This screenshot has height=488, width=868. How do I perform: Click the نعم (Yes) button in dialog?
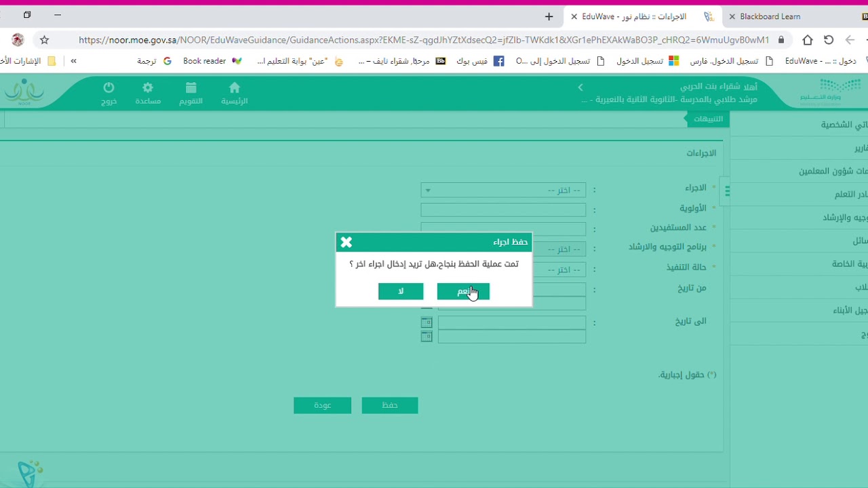(463, 291)
